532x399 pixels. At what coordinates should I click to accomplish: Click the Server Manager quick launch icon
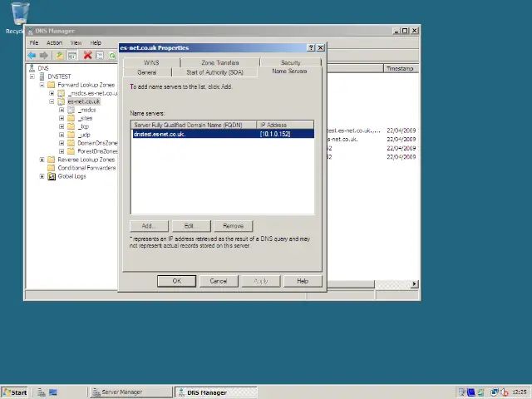click(42, 392)
